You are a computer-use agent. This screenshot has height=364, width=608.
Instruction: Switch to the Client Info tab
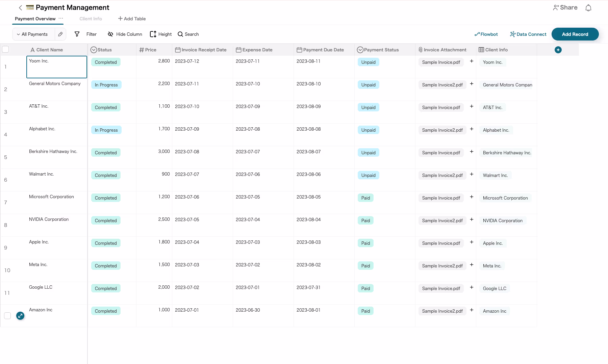coord(90,19)
